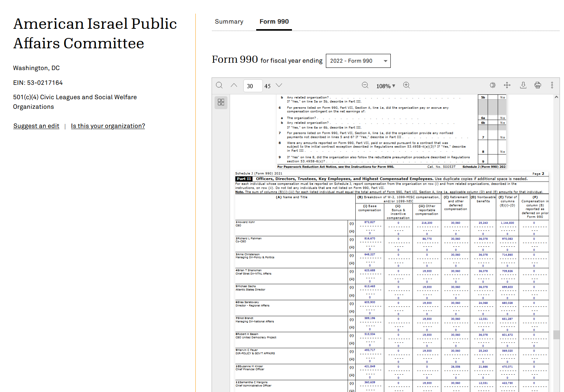Select 'Suzanne M Kinzer' row name
The image size is (564, 392).
(x=251, y=366)
